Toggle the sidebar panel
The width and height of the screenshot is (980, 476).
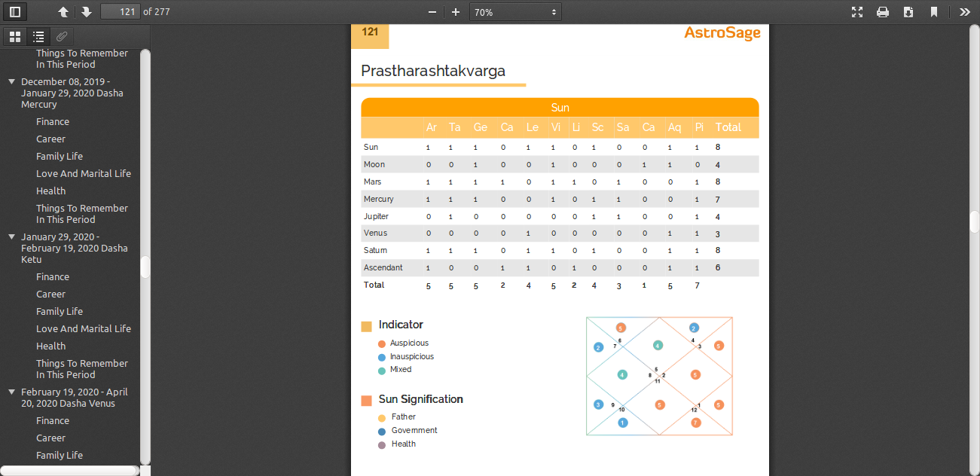click(14, 12)
